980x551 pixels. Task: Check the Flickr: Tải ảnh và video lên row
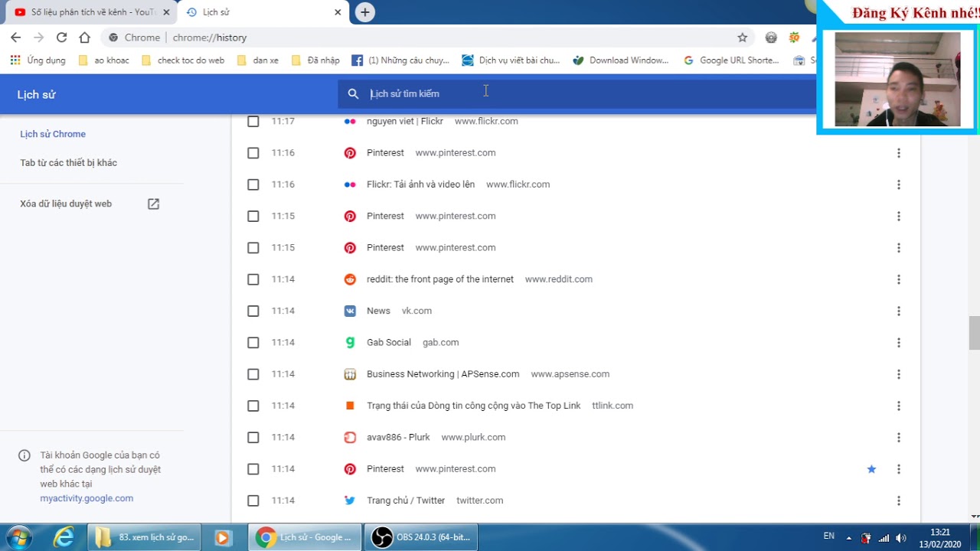(x=253, y=184)
